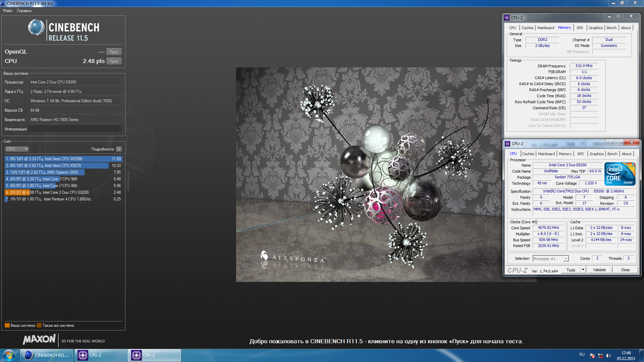Open CPU tab in upper CPU-Z window
Viewport: 644px width, 362px height.
click(x=513, y=28)
